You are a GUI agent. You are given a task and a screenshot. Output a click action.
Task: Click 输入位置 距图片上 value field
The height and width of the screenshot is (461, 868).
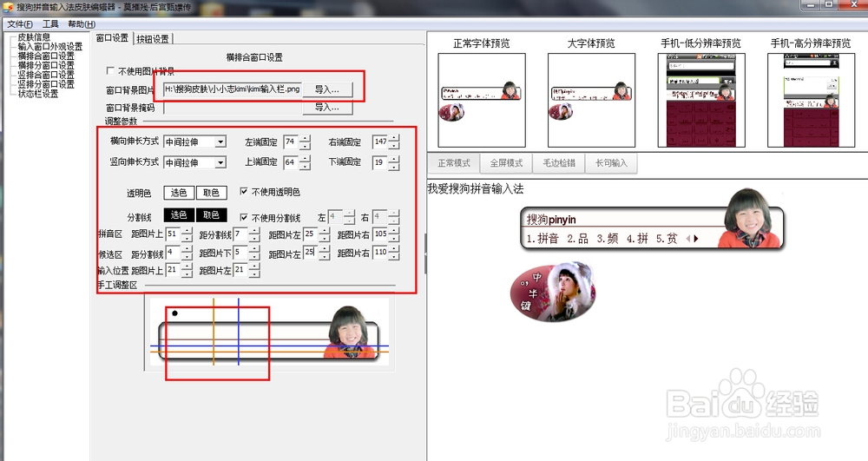(174, 271)
